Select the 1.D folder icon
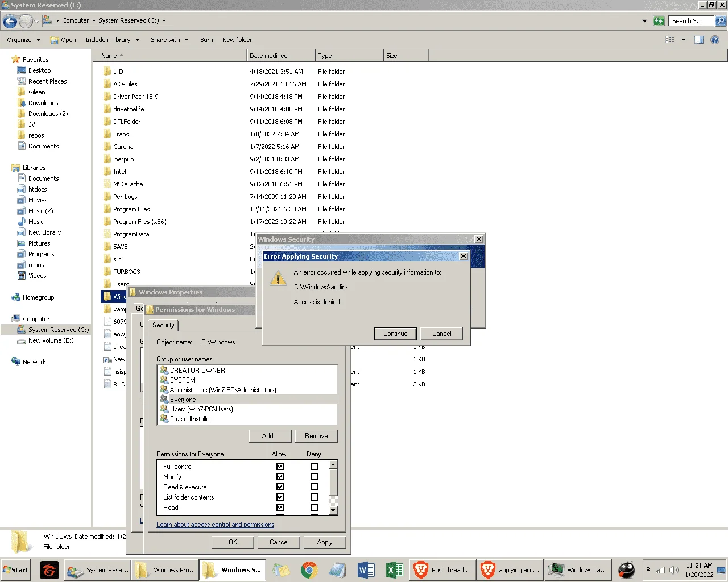The width and height of the screenshot is (728, 582). (x=107, y=72)
